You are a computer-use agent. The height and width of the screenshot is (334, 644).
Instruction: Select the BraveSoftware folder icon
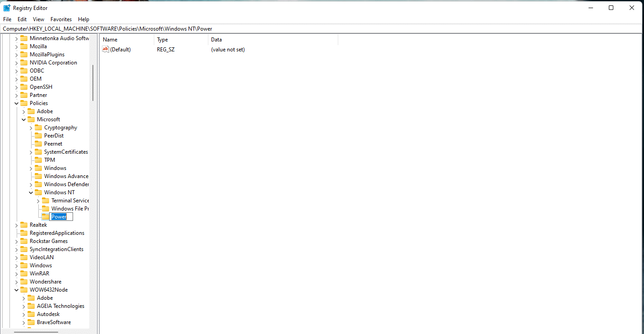pyautogui.click(x=31, y=322)
